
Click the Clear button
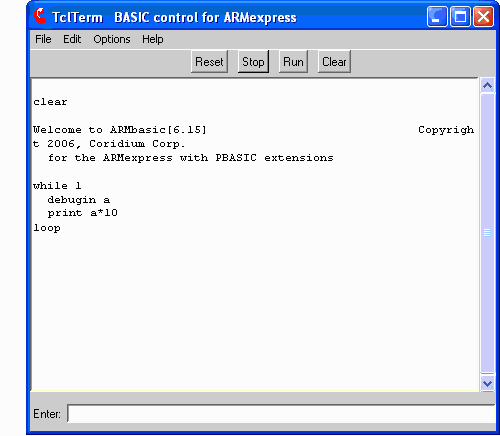pyautogui.click(x=334, y=62)
